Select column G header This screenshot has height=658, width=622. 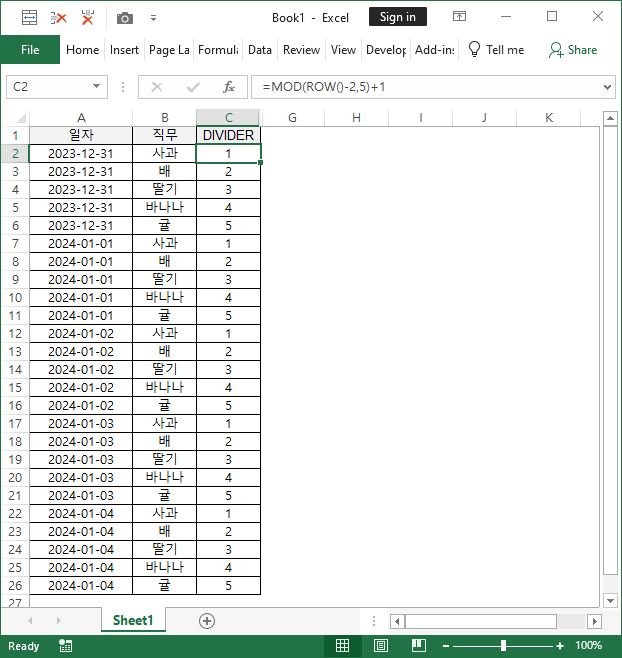tap(293, 118)
